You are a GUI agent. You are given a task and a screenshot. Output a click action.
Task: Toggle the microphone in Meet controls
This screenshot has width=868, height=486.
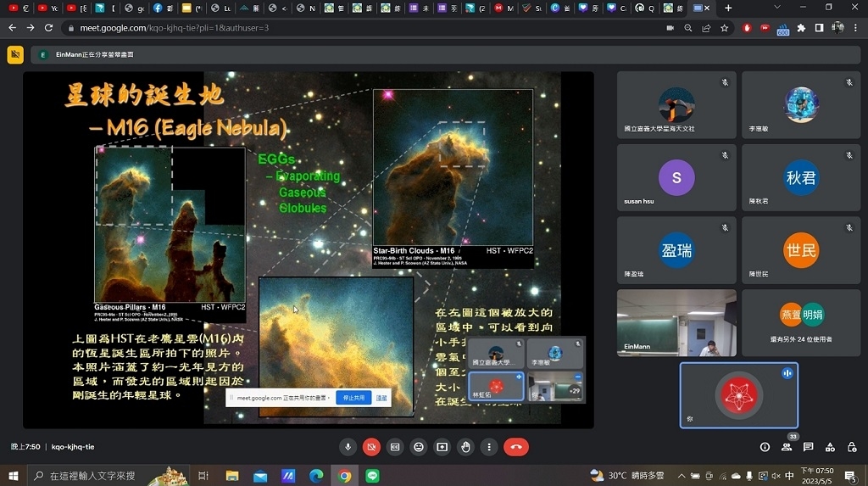click(x=348, y=447)
